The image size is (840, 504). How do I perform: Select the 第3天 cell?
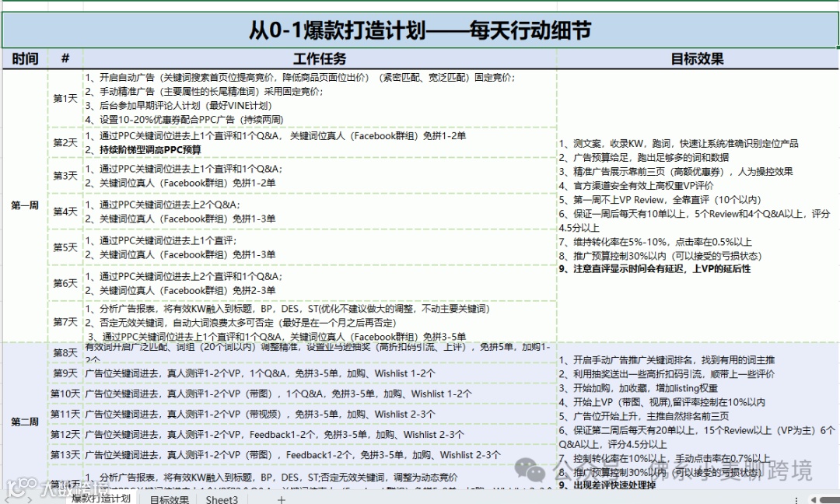[65, 176]
